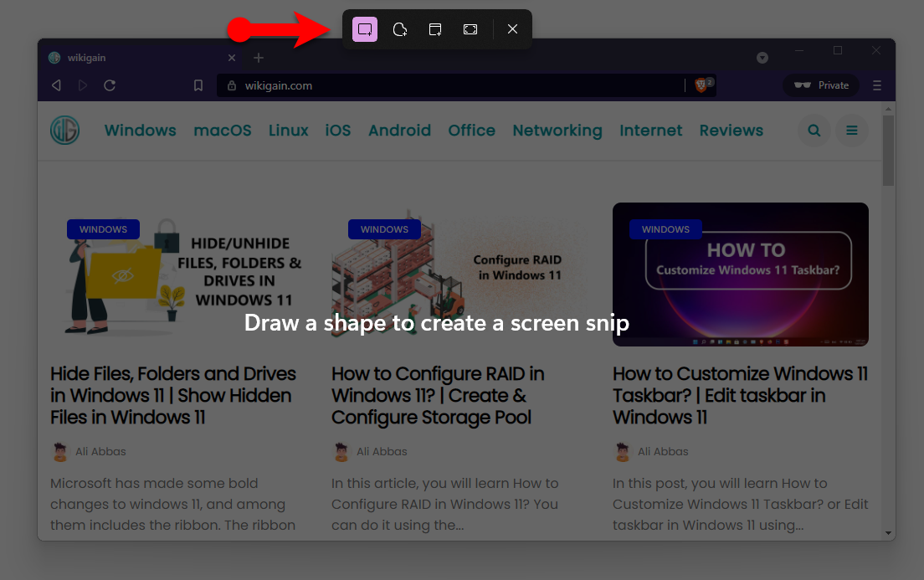
Task: Click the text starting 'Microsoft has made some bold'
Action: point(172,504)
